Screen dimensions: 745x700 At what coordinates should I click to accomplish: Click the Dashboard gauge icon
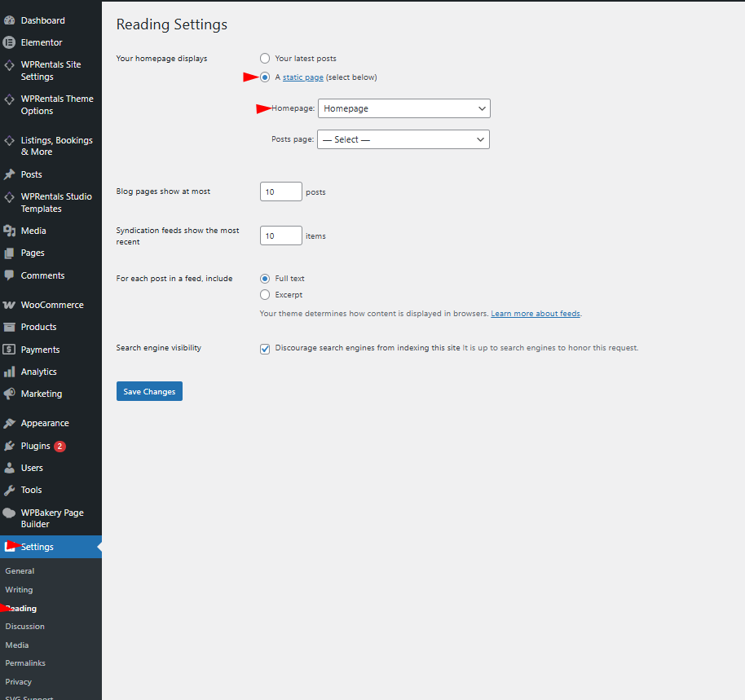9,20
